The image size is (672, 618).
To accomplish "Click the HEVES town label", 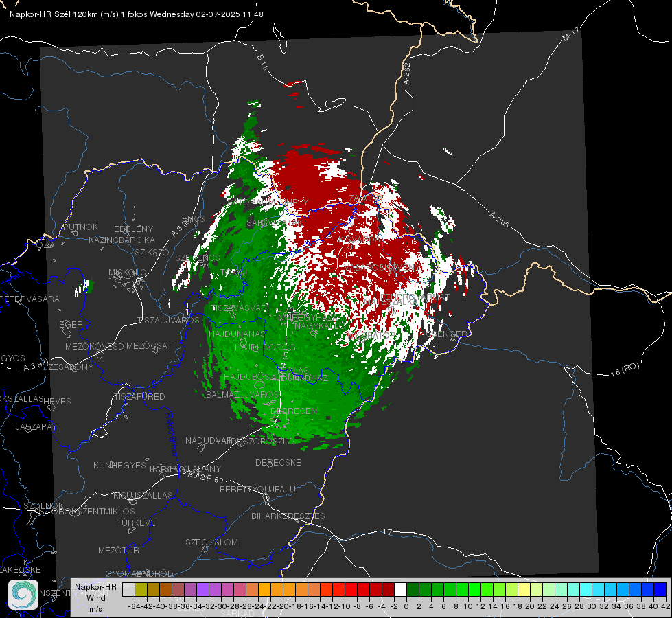I will tap(57, 402).
